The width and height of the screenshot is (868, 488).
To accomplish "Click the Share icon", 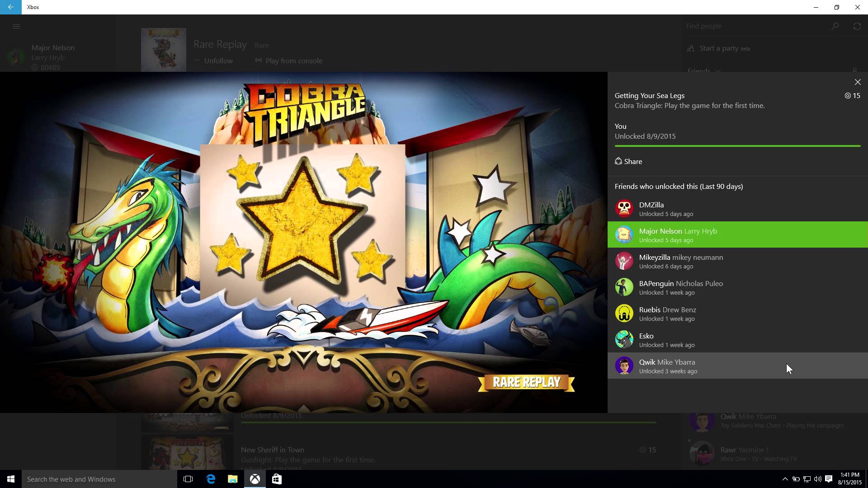I will tap(618, 161).
